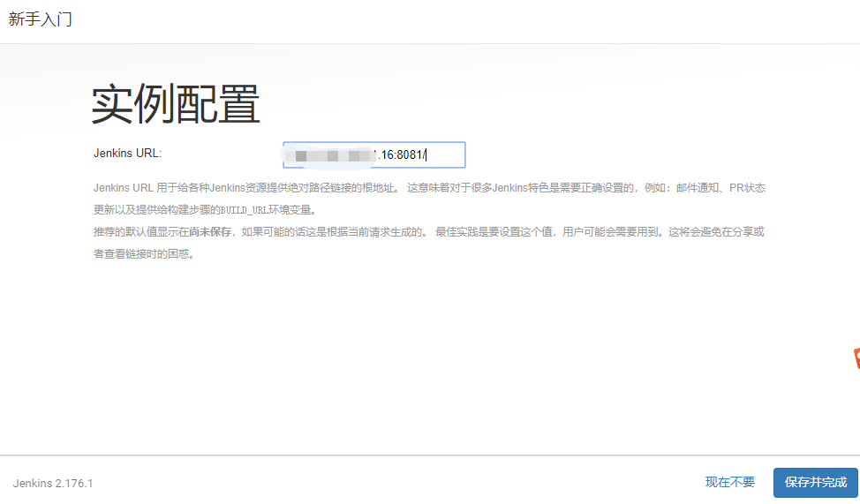The image size is (860, 504).
Task: Click the 实例配置 heading
Action: click(176, 103)
